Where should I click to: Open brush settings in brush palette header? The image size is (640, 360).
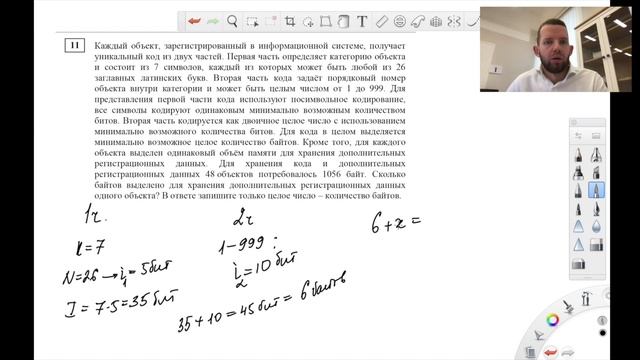578,136
